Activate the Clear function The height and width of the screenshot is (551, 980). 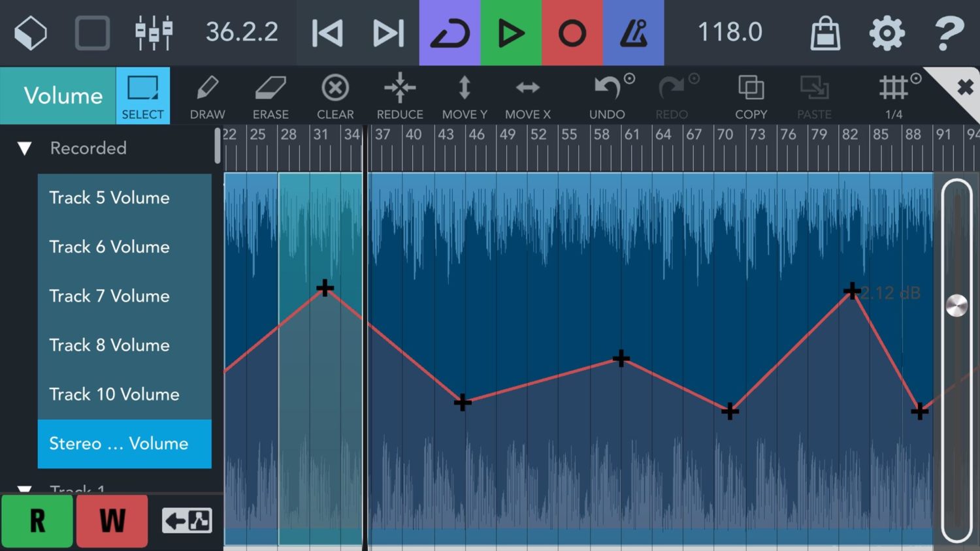pos(335,95)
